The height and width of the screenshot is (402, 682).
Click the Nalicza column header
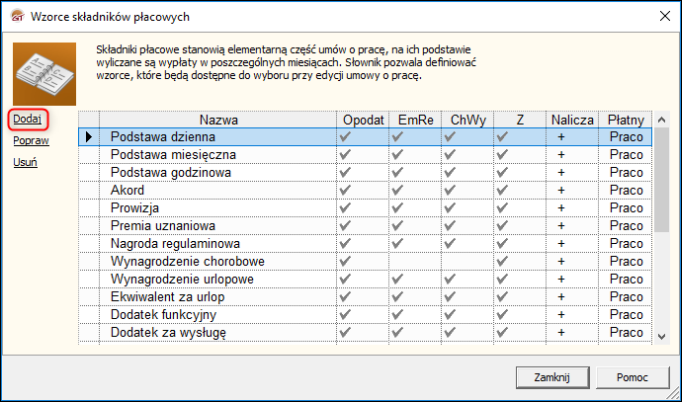coord(572,119)
